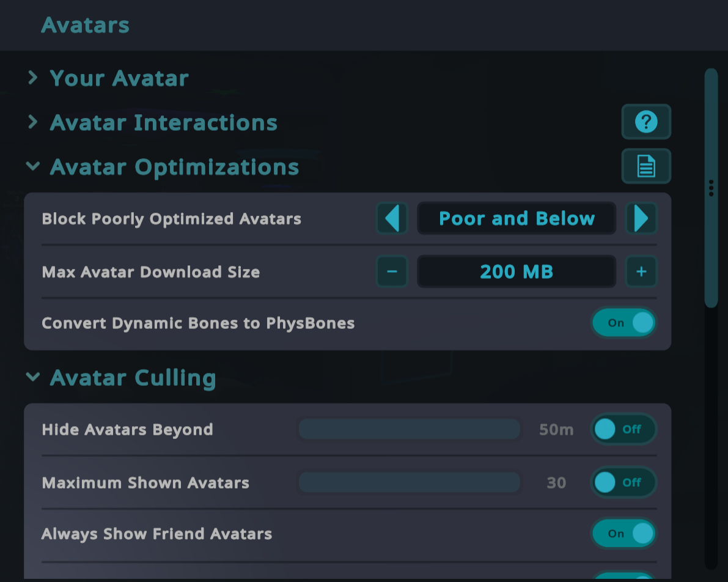Select the Avatars section header

86,24
